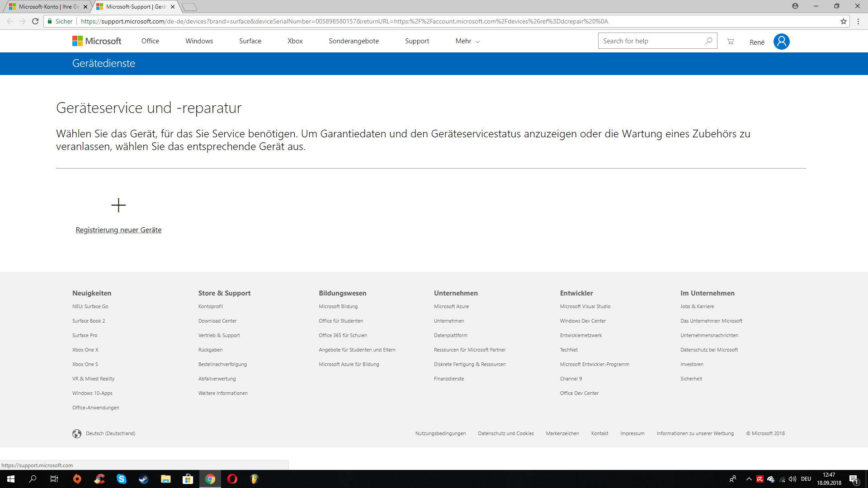Click the Chrome profile icon in the title bar

[795, 6]
